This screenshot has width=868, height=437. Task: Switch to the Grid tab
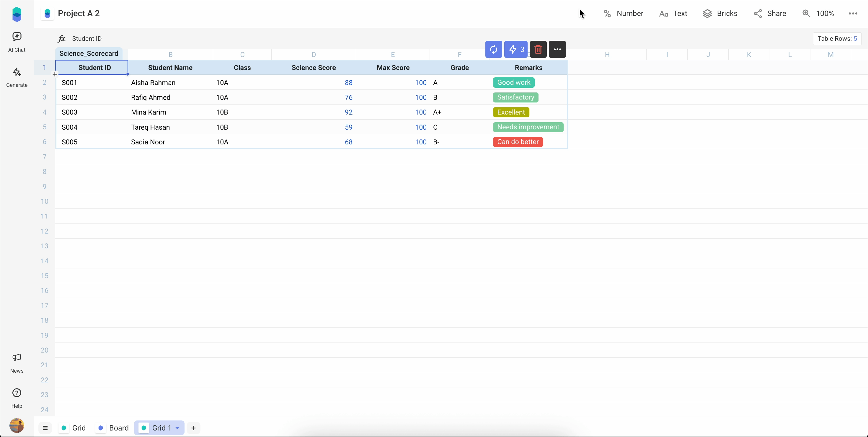tap(74, 428)
